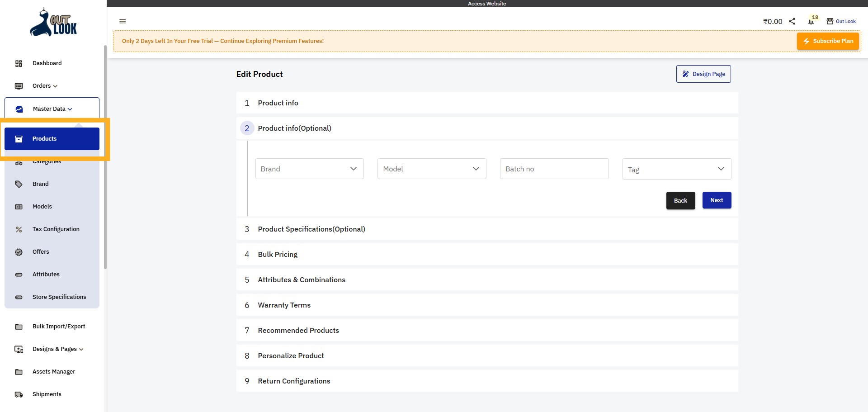Open the Model dropdown

point(431,169)
